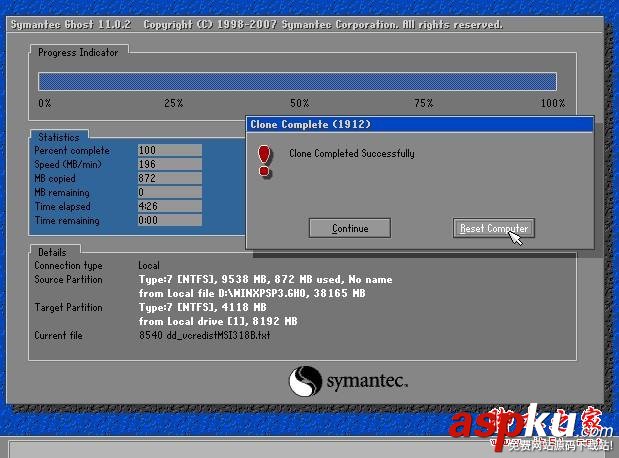Click the Percent complete value 100
The image size is (619, 458).
tap(170, 150)
